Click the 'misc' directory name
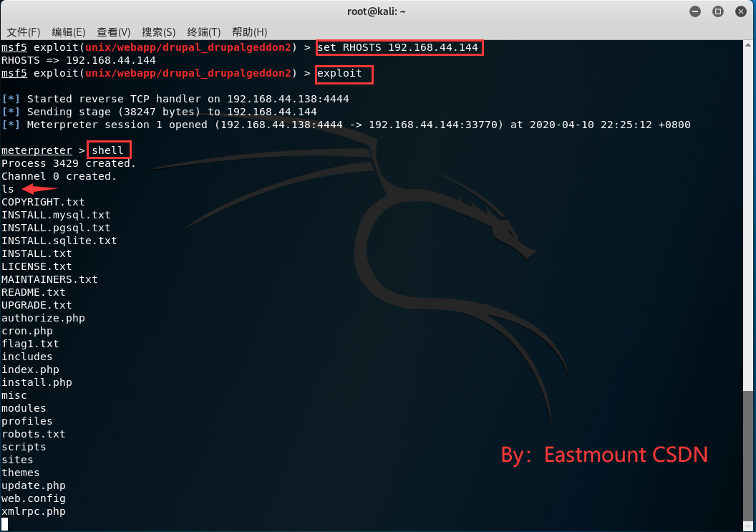The width and height of the screenshot is (756, 532). 14,395
